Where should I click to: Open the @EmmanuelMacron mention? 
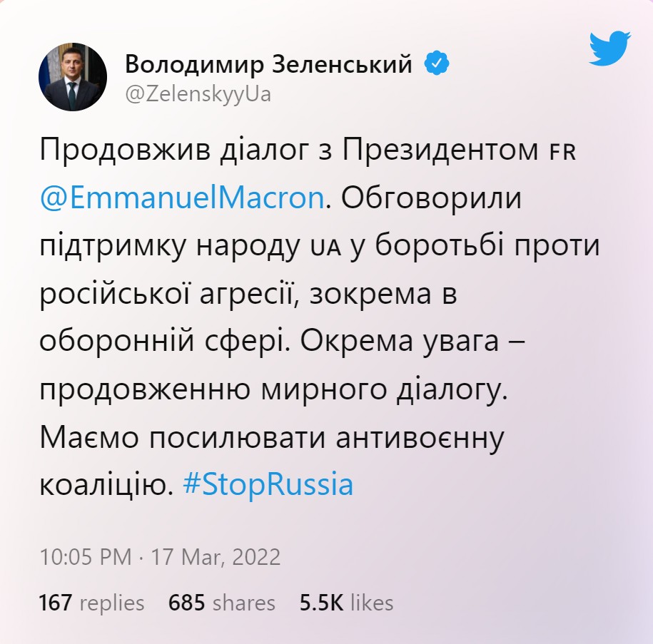click(181, 198)
